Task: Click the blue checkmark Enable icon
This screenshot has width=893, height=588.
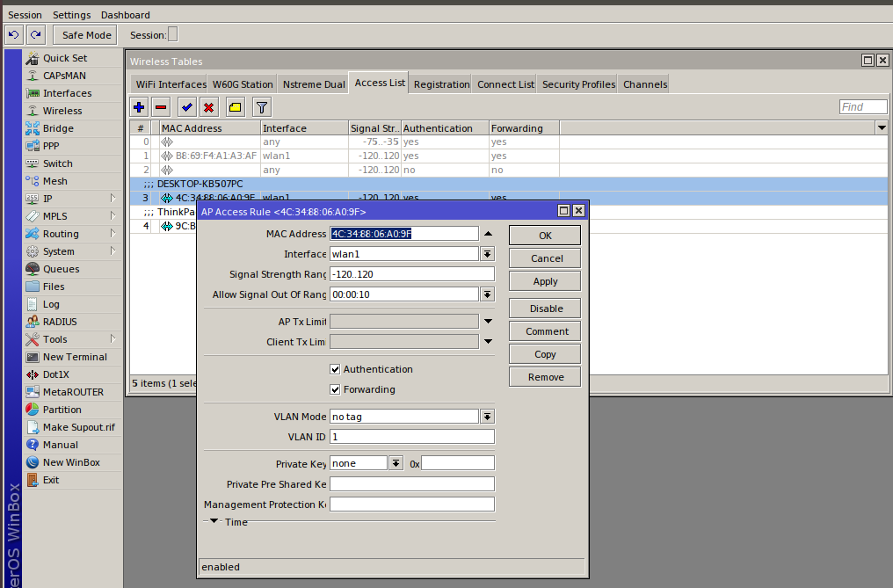Action: pyautogui.click(x=186, y=107)
